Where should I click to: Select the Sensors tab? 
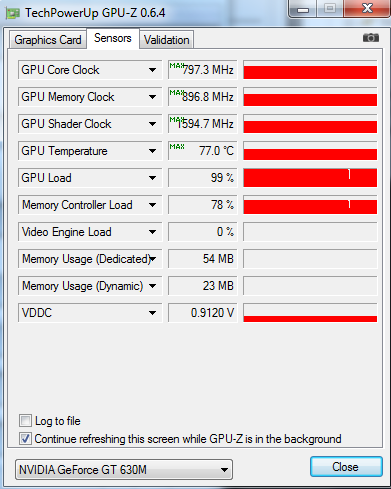pos(113,38)
